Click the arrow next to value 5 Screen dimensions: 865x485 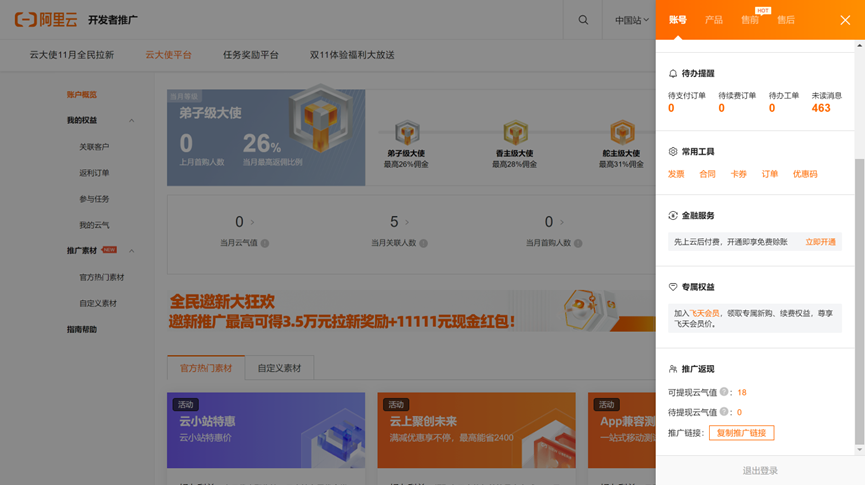click(407, 222)
